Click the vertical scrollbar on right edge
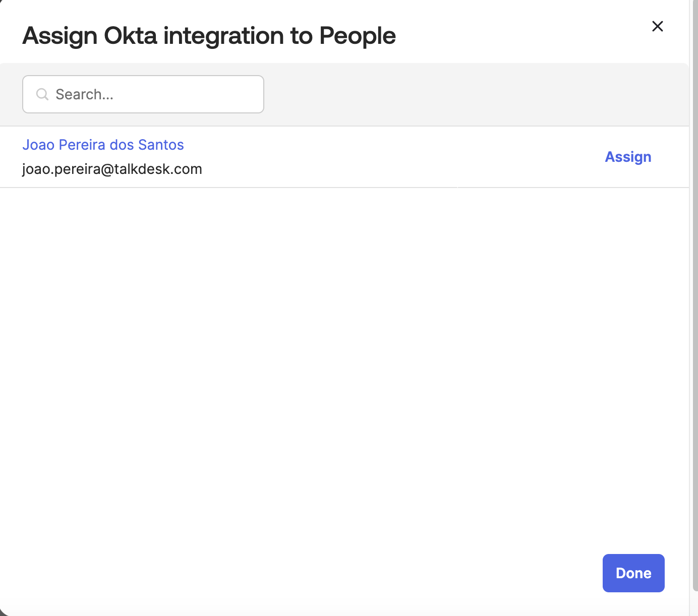This screenshot has width=698, height=616. pyautogui.click(x=695, y=295)
